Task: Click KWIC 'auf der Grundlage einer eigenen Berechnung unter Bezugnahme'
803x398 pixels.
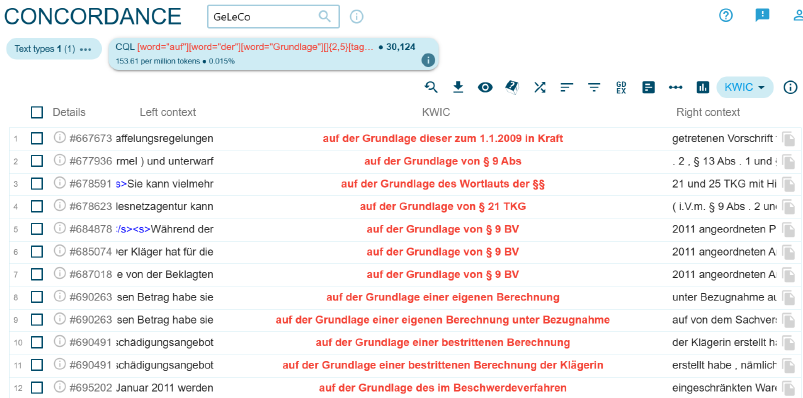Action: (x=443, y=320)
